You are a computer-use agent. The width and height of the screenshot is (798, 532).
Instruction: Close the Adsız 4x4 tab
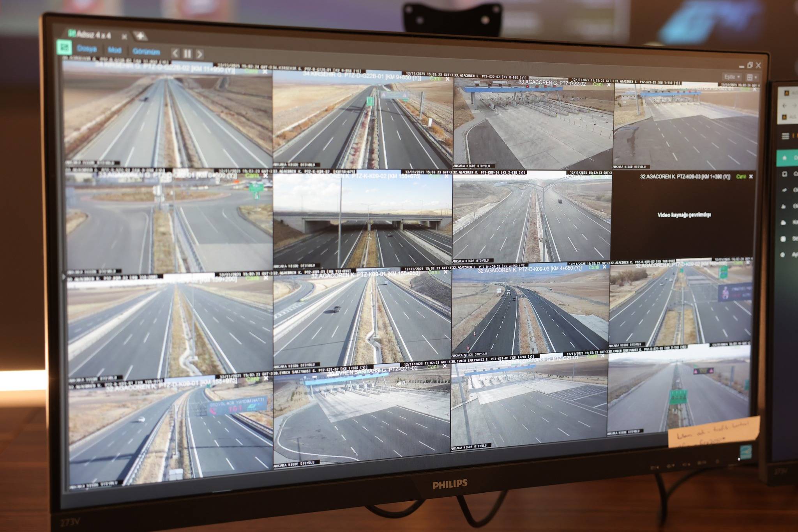(x=124, y=37)
